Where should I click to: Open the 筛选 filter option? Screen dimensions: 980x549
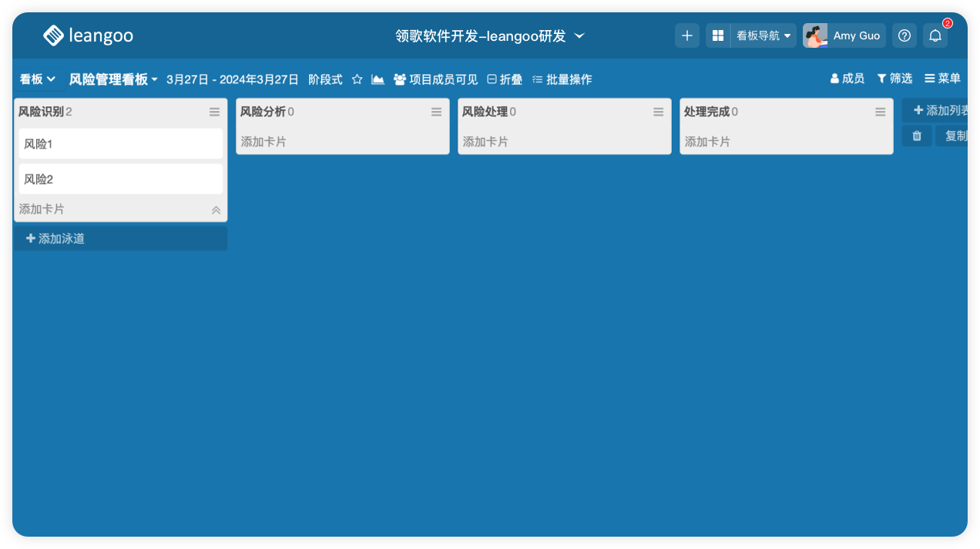pyautogui.click(x=894, y=79)
